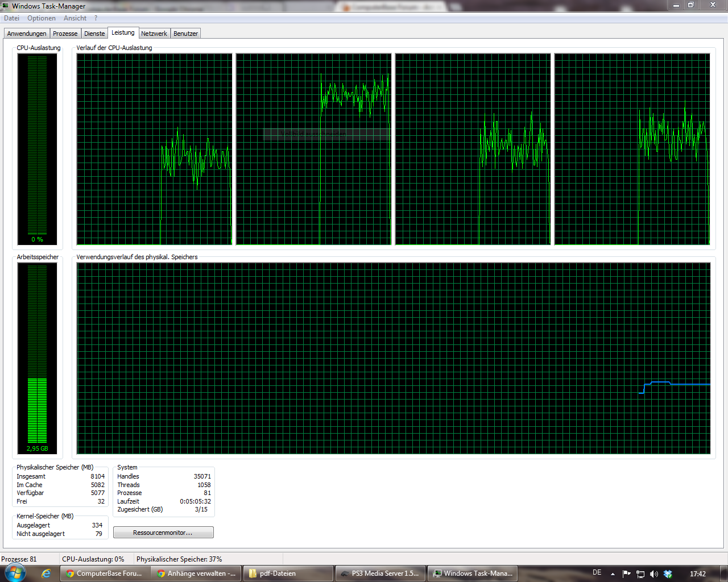The width and height of the screenshot is (728, 582).
Task: Show hidden tray icons arrow
Action: [x=613, y=574]
